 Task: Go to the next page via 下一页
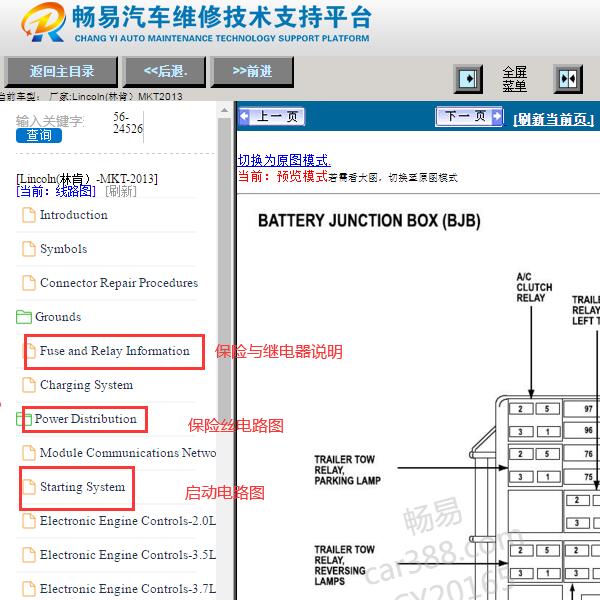[x=468, y=116]
